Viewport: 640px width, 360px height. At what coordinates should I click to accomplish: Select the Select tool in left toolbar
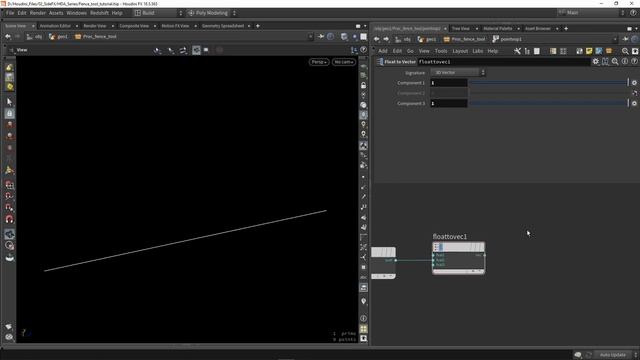coord(9,102)
